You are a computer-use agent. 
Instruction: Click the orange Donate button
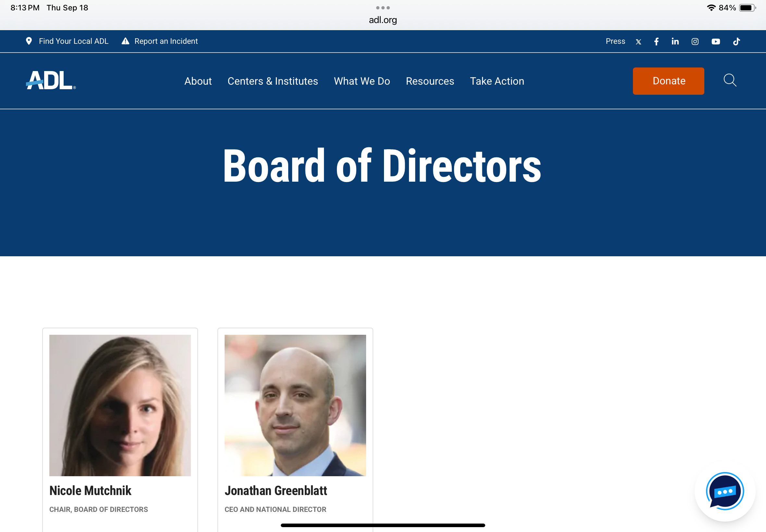(668, 81)
